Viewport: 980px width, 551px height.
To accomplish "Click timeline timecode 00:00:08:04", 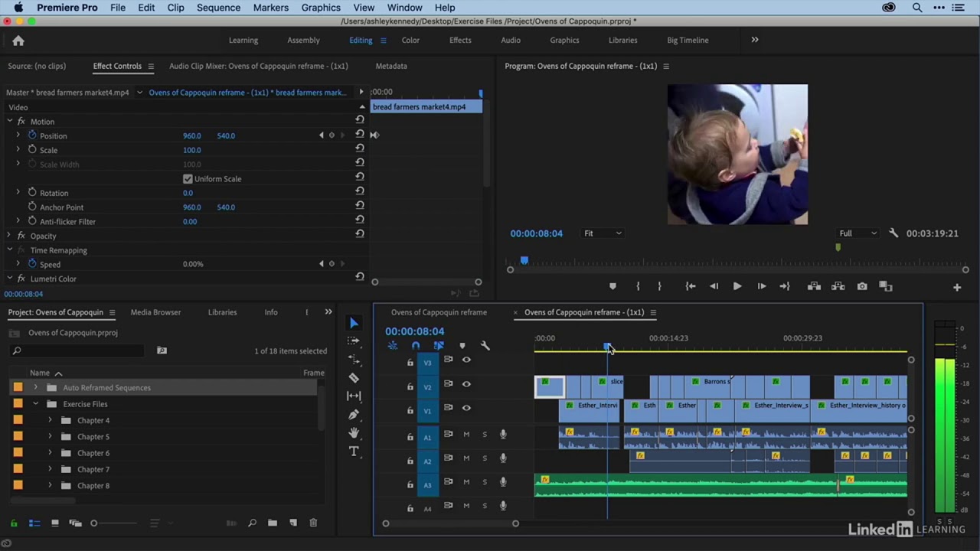I will click(x=414, y=331).
